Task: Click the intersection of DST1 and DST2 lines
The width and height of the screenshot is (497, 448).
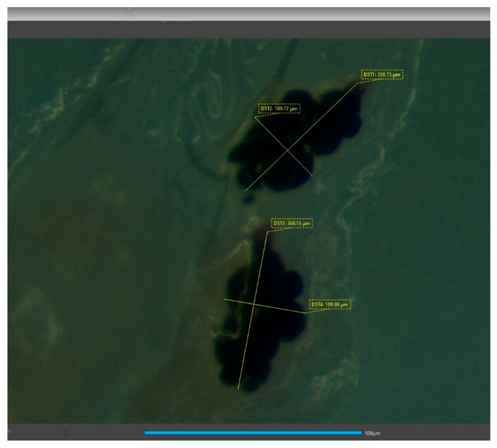Action: (287, 150)
